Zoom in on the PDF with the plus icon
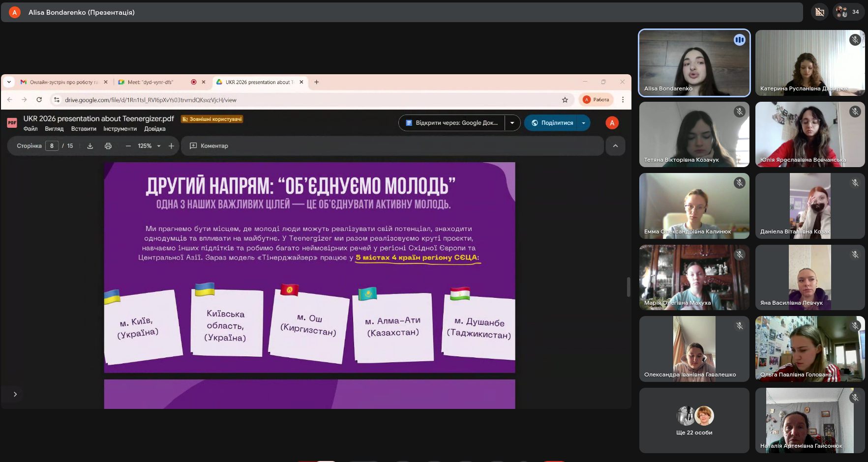This screenshot has height=462, width=868. coord(171,146)
